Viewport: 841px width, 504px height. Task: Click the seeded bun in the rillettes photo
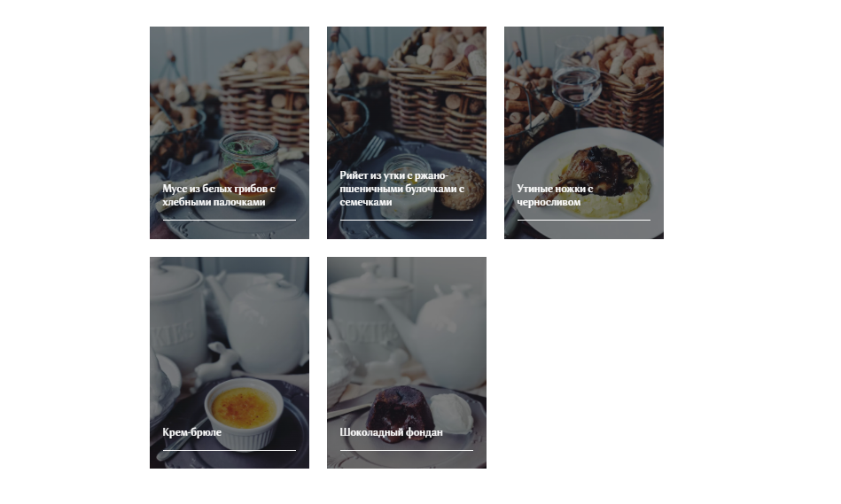click(x=462, y=189)
